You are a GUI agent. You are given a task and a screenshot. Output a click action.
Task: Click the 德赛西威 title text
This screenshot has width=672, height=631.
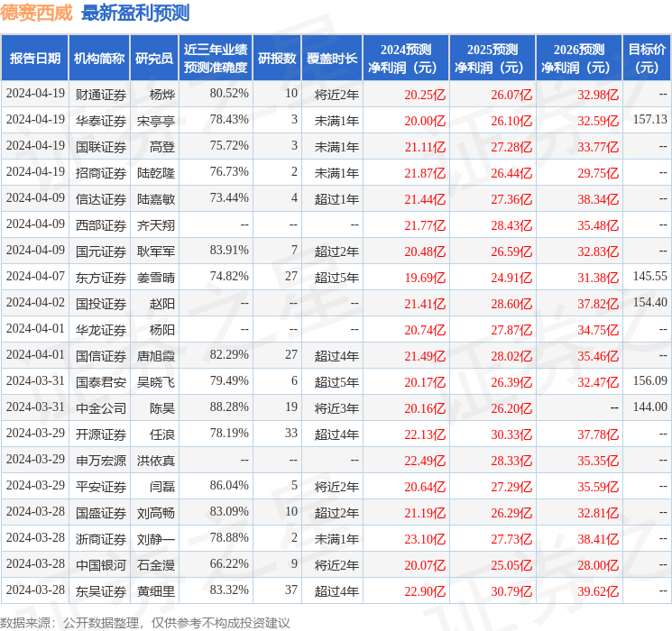(x=36, y=13)
